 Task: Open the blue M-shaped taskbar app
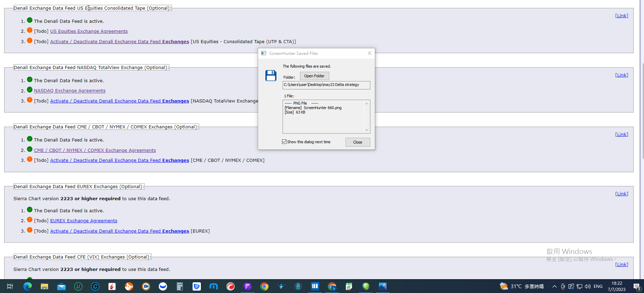tap(214, 286)
